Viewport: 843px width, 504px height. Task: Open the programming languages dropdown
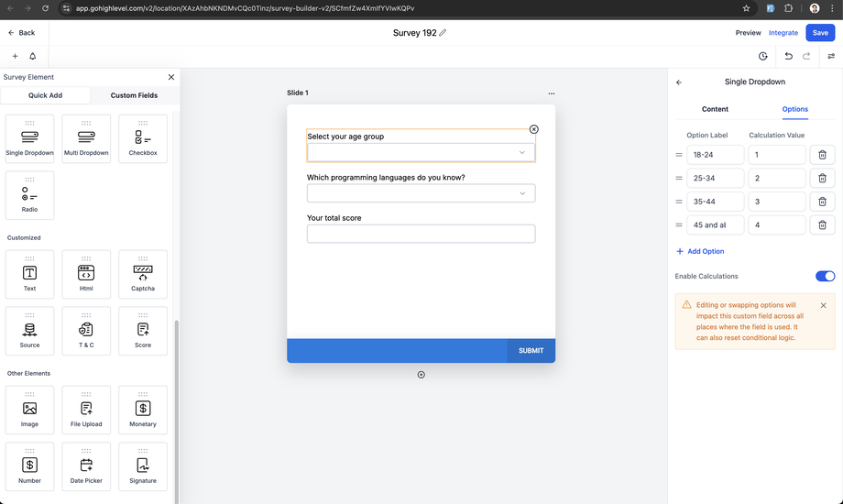pos(421,193)
